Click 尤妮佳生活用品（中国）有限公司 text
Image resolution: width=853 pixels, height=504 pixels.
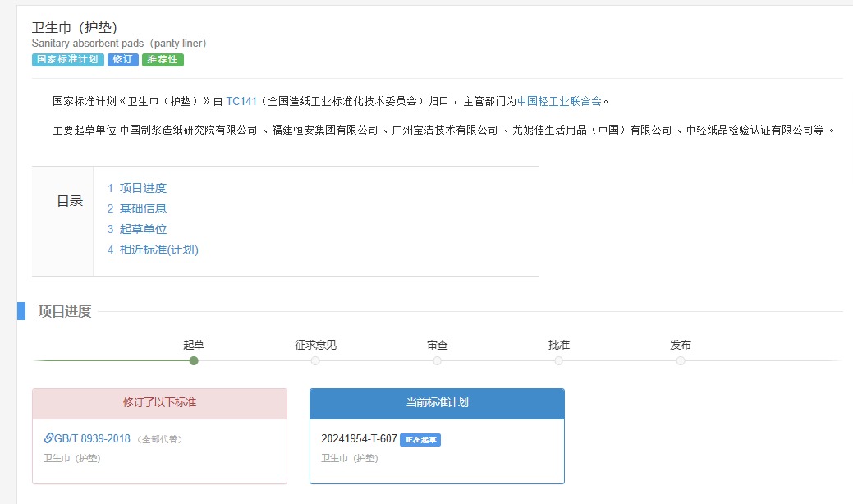[592, 130]
